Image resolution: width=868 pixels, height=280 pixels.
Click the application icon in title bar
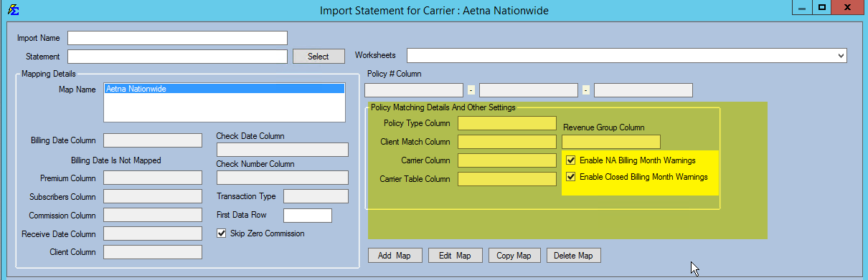12,10
